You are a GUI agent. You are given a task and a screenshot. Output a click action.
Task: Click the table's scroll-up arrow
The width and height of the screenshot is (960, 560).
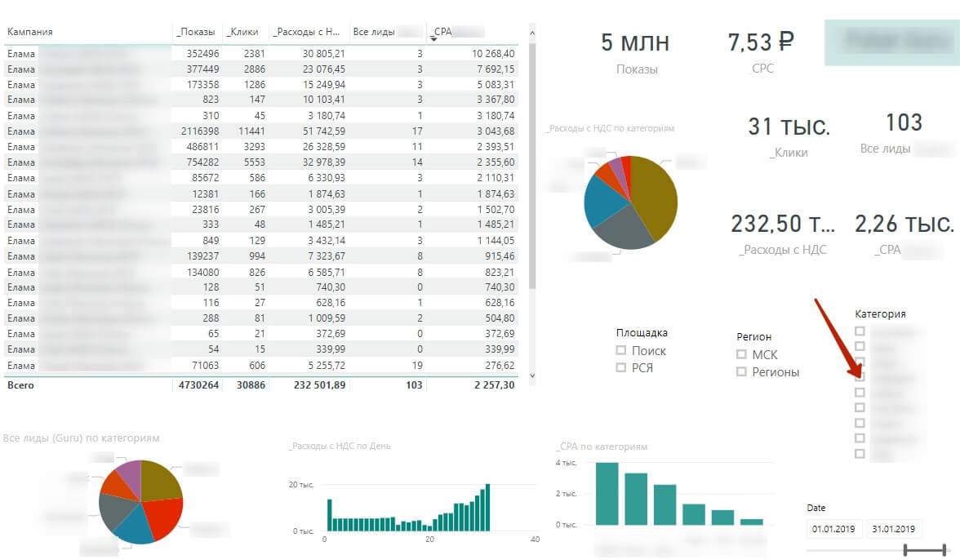tap(532, 33)
